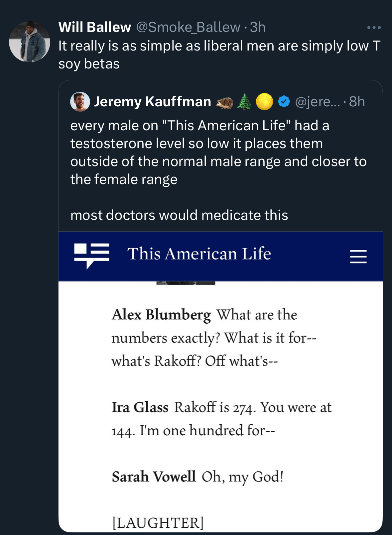
Task: Open Will Ballew's profile picture
Action: click(30, 42)
